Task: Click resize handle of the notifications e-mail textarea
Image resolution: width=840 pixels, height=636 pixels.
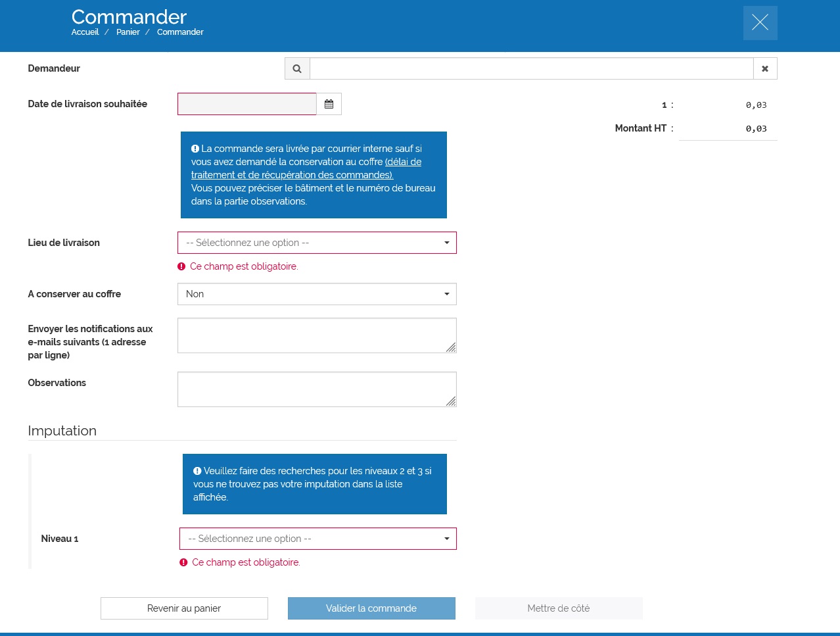Action: pyautogui.click(x=451, y=347)
